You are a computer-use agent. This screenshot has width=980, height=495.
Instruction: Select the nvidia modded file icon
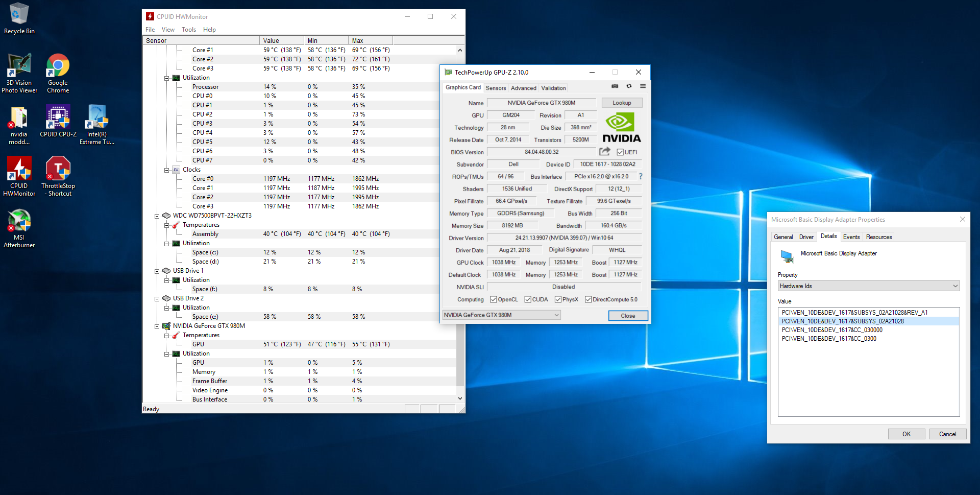(19, 126)
